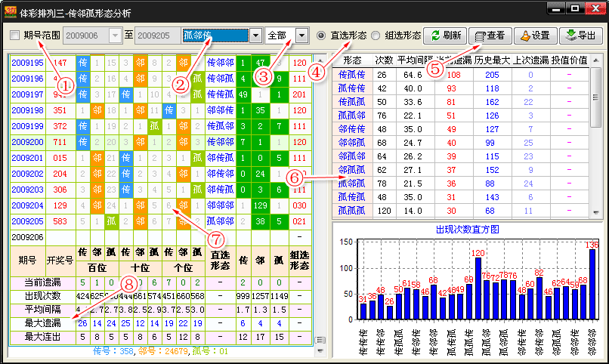Close the application window

595,8
